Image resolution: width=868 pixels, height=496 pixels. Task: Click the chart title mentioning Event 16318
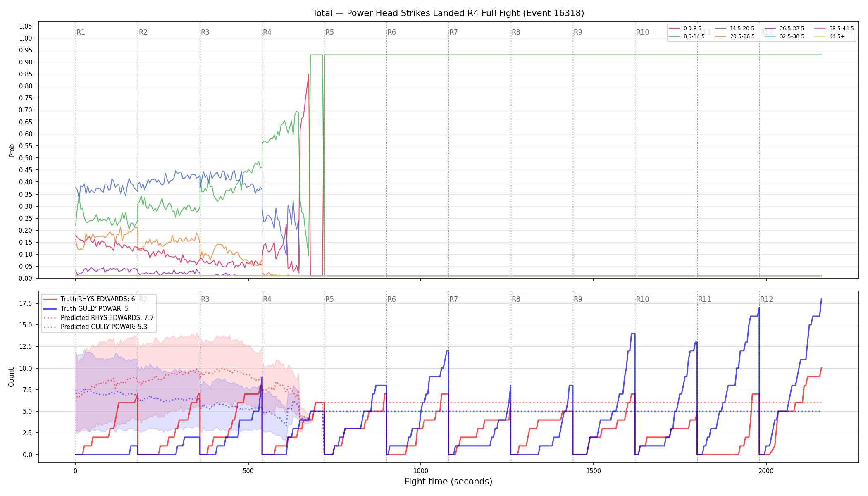[448, 13]
